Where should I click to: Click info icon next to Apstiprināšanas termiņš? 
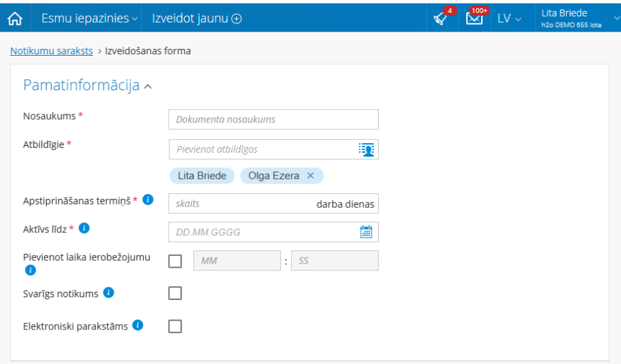[x=149, y=200]
